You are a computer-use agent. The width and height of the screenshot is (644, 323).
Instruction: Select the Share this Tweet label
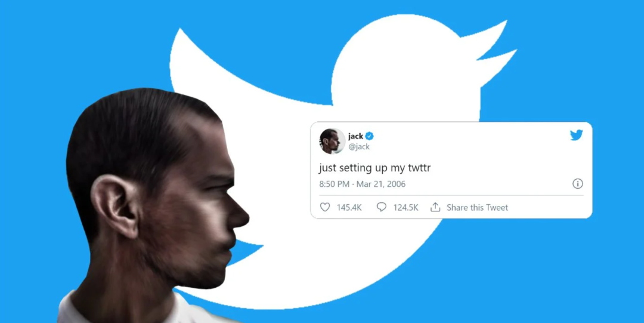[x=477, y=207]
